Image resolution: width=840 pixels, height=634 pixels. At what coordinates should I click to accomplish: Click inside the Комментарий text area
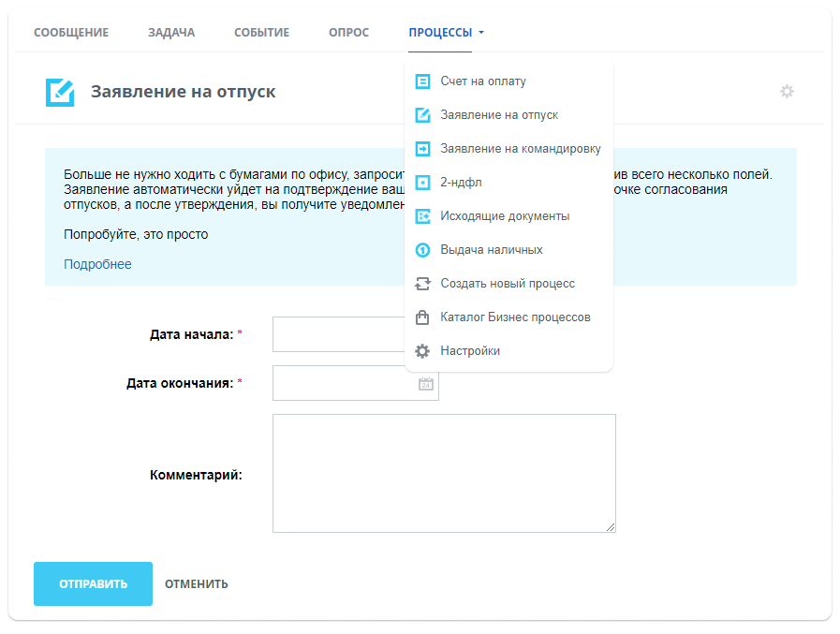[x=443, y=472]
